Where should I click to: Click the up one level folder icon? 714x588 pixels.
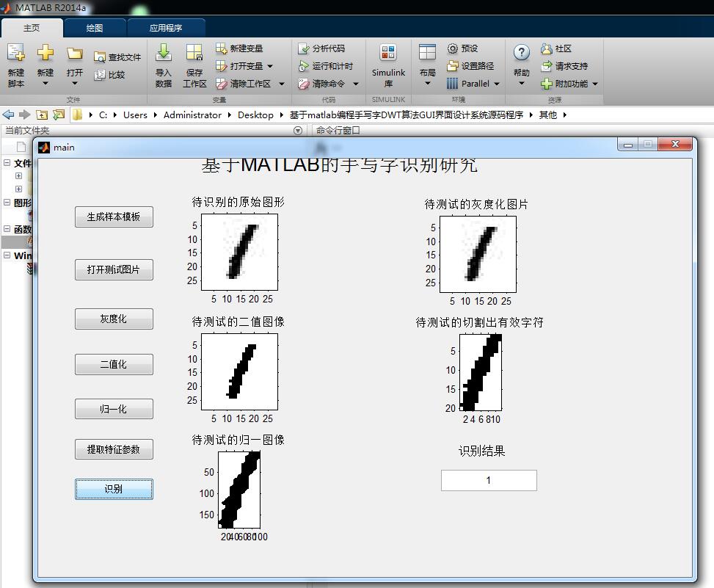[41, 115]
